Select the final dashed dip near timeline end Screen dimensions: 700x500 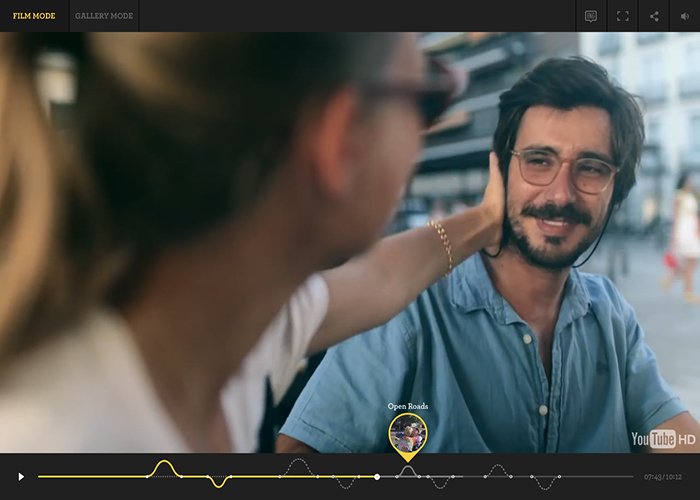coord(546,483)
